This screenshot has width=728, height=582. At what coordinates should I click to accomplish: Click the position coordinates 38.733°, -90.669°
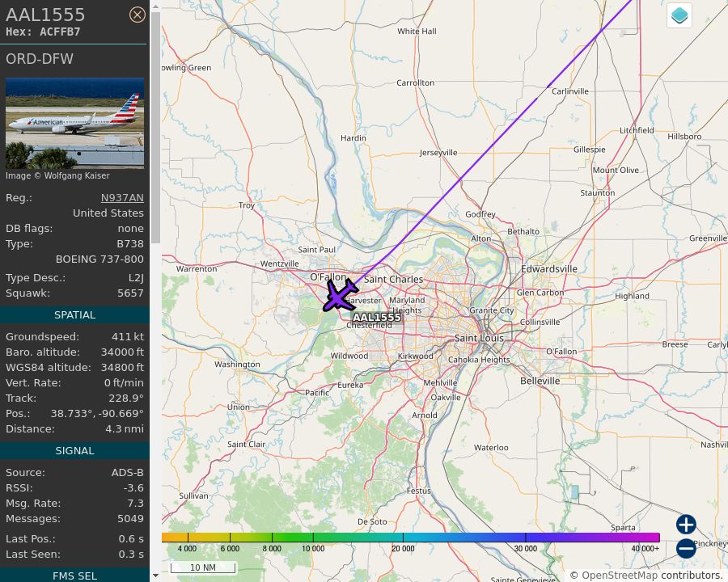[97, 414]
